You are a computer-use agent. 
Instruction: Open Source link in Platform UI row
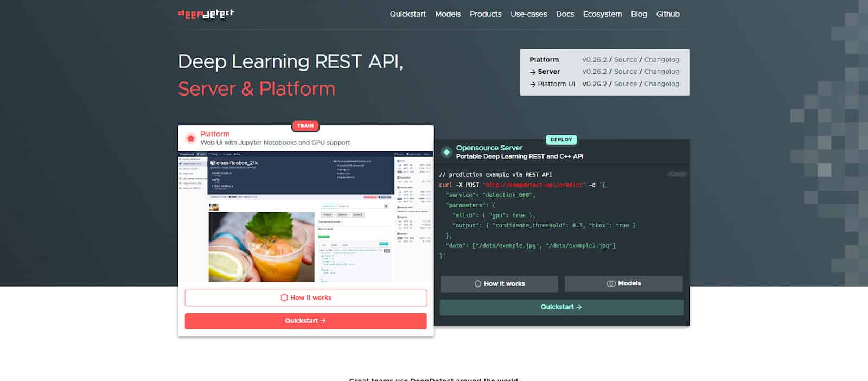[626, 84]
